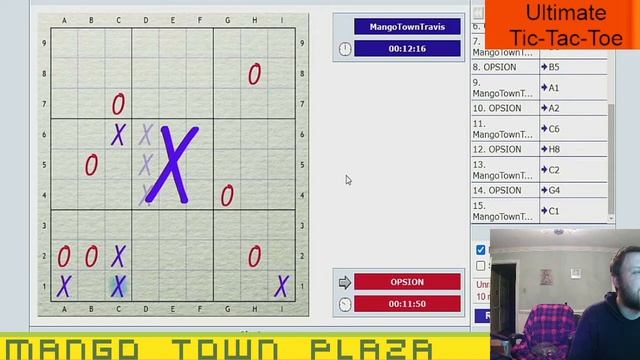
Task: Click the move list scrollbar thumb
Action: (611, 158)
